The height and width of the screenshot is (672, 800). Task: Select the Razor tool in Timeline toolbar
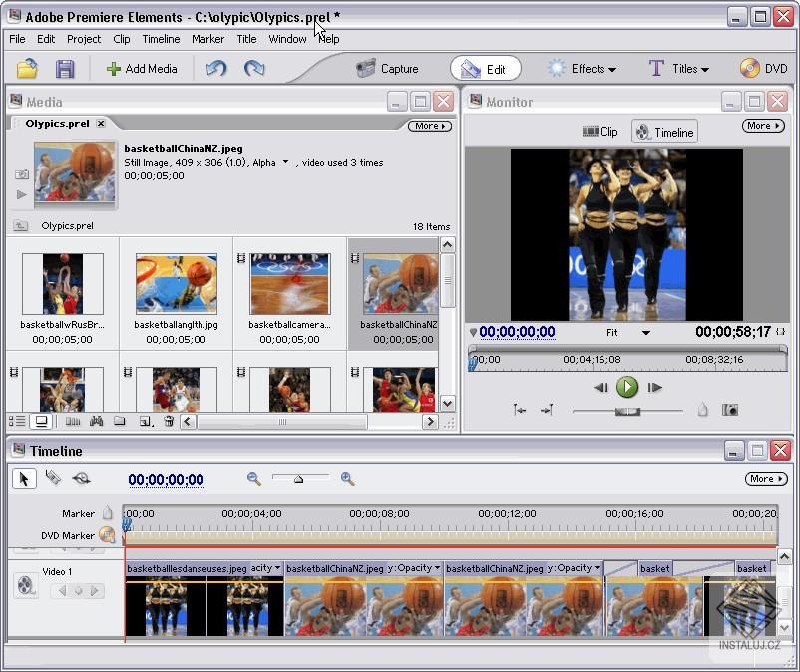pyautogui.click(x=54, y=478)
